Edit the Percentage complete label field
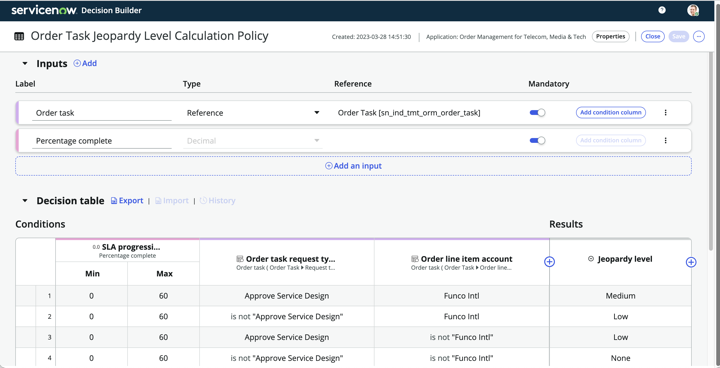720x368 pixels. [101, 142]
